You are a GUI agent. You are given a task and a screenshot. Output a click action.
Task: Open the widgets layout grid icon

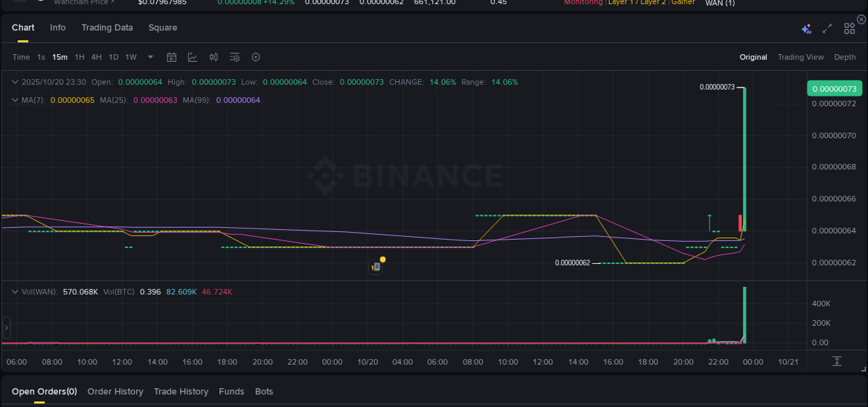[x=849, y=28]
